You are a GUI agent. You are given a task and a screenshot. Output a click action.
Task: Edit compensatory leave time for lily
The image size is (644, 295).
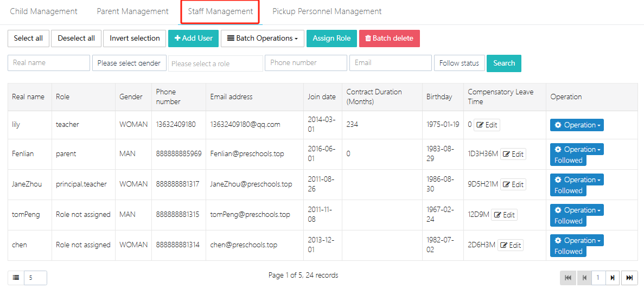coord(487,125)
